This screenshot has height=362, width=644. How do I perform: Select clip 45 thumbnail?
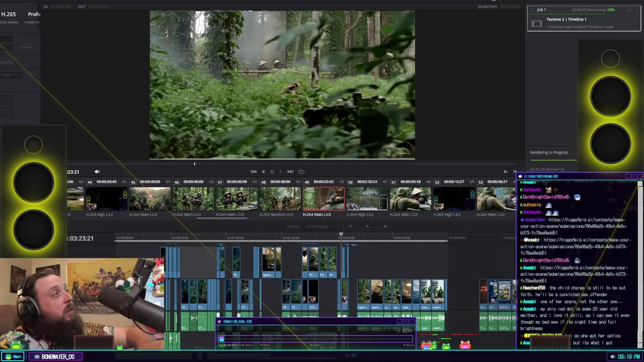tap(149, 199)
